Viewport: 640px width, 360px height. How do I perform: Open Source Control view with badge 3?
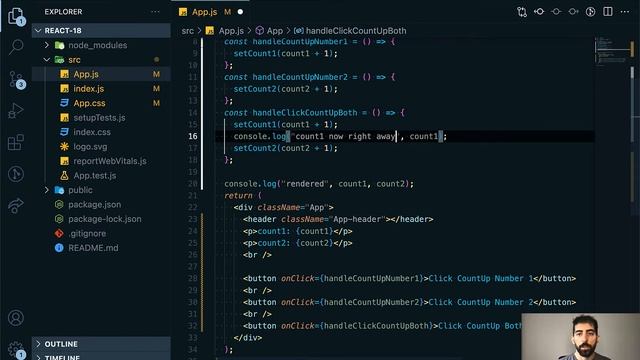17,80
